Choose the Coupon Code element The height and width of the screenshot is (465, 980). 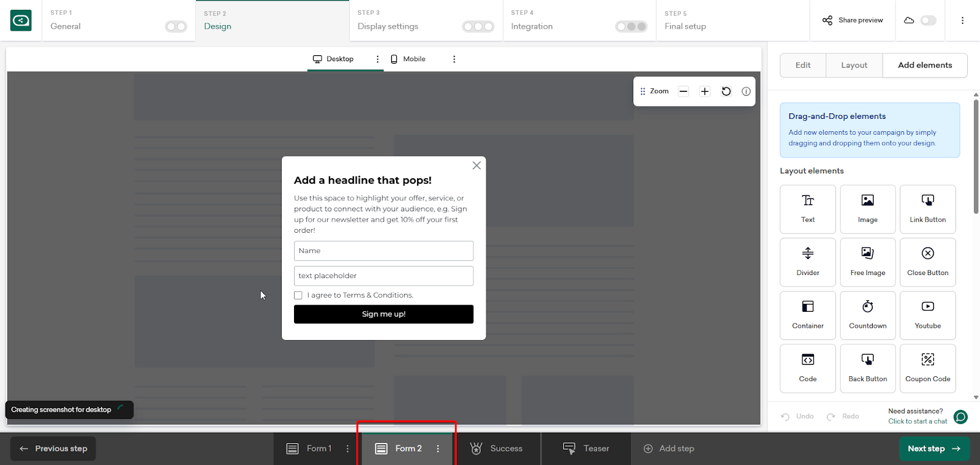927,368
